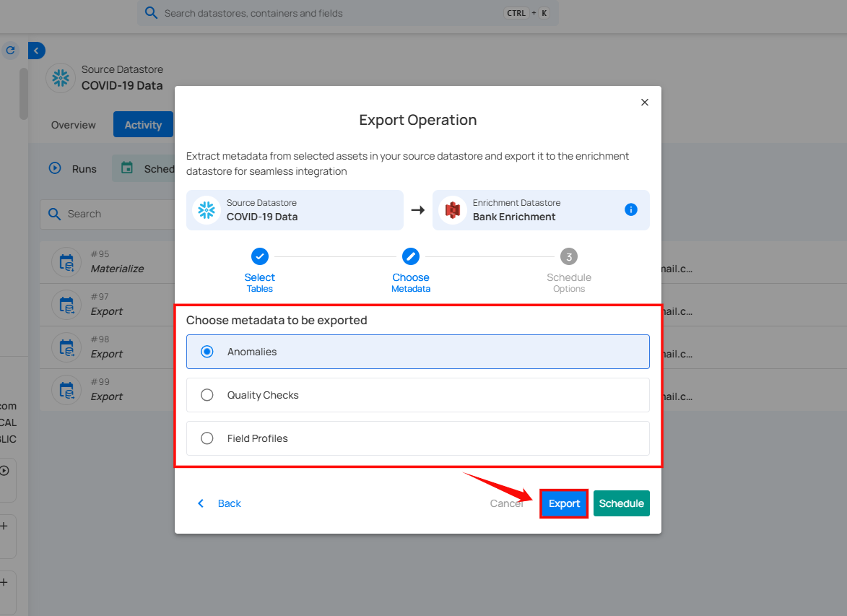Click the Bank Enrichment datastore red icon

453,210
